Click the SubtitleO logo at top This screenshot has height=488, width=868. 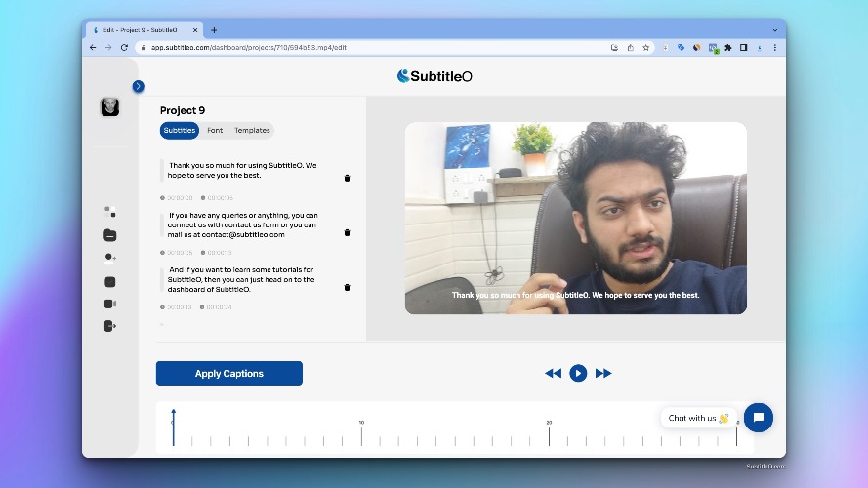(x=434, y=76)
